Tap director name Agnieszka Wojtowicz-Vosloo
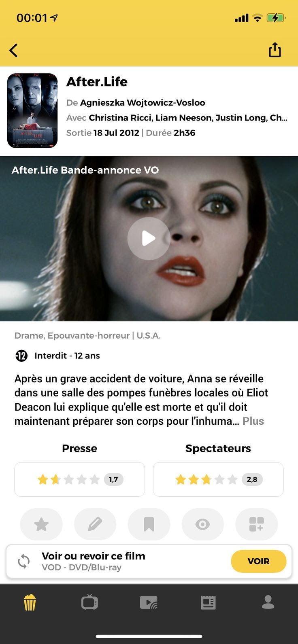The height and width of the screenshot is (644, 298). (143, 103)
